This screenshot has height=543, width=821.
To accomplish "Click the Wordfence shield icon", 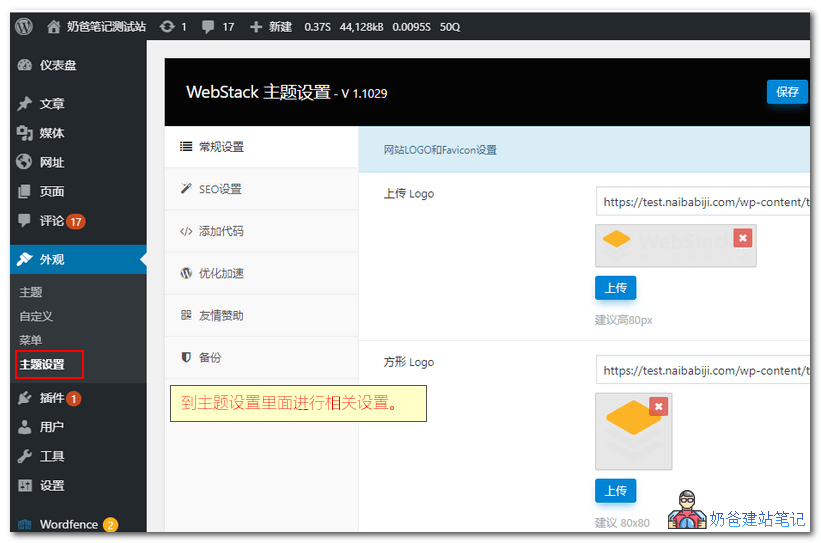I will [x=25, y=524].
